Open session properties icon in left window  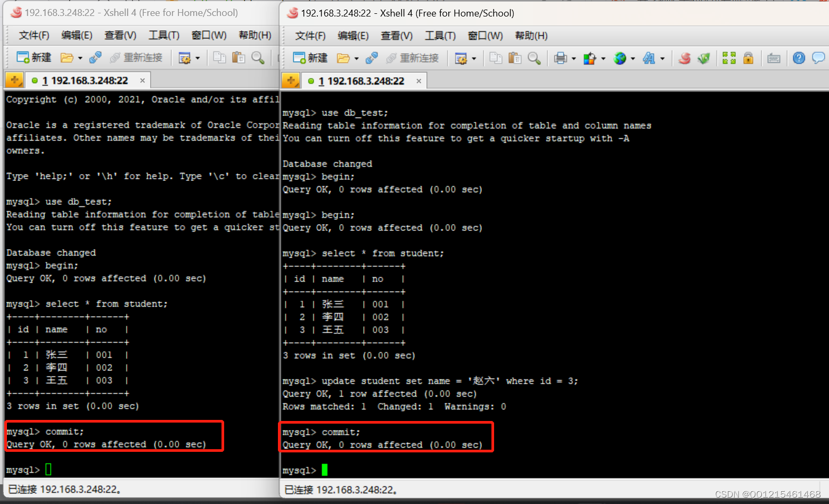click(185, 57)
